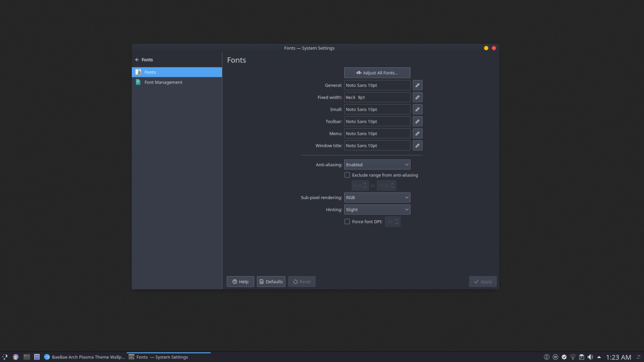Viewport: 644px width, 362px height.
Task: Click the Small font field
Action: [x=377, y=109]
